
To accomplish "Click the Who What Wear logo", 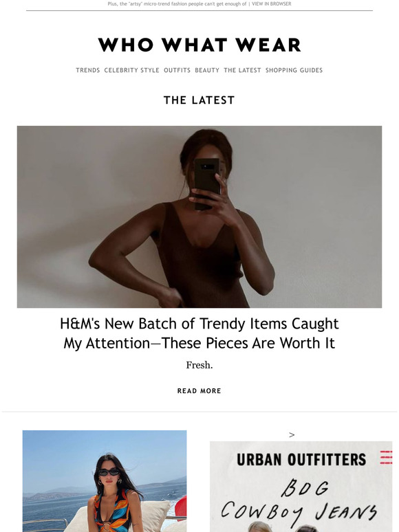I will pyautogui.click(x=199, y=45).
